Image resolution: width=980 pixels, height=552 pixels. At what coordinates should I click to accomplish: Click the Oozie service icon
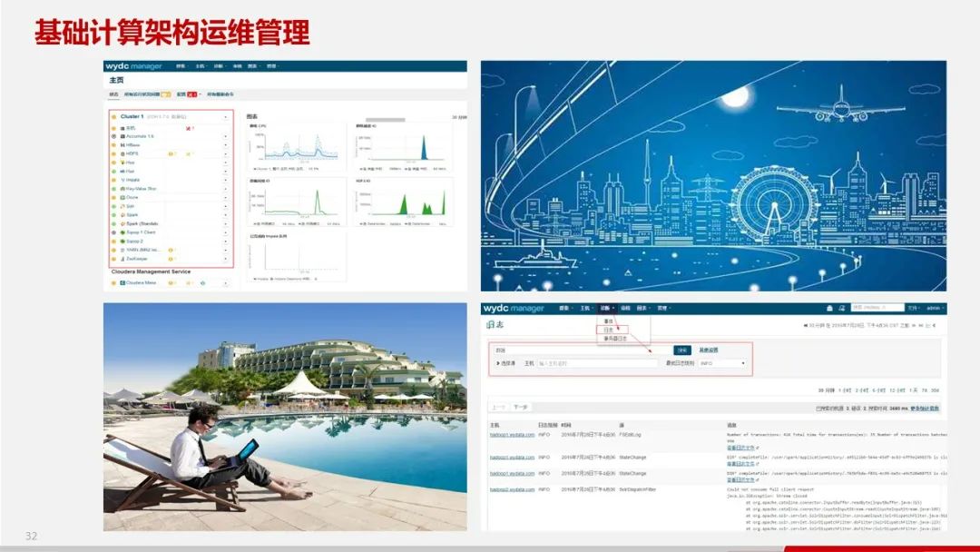122,198
